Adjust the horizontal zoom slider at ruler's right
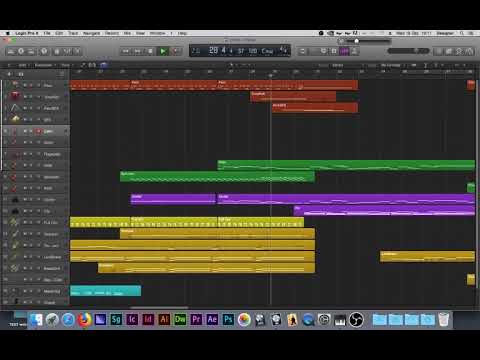Screen dimensions: 480x360 462,65
